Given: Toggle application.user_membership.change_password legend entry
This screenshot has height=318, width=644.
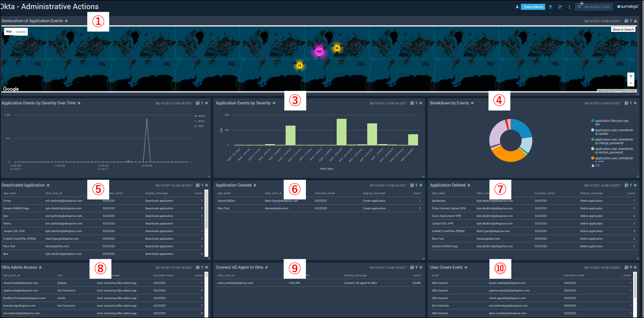Looking at the screenshot, I should point(612,141).
